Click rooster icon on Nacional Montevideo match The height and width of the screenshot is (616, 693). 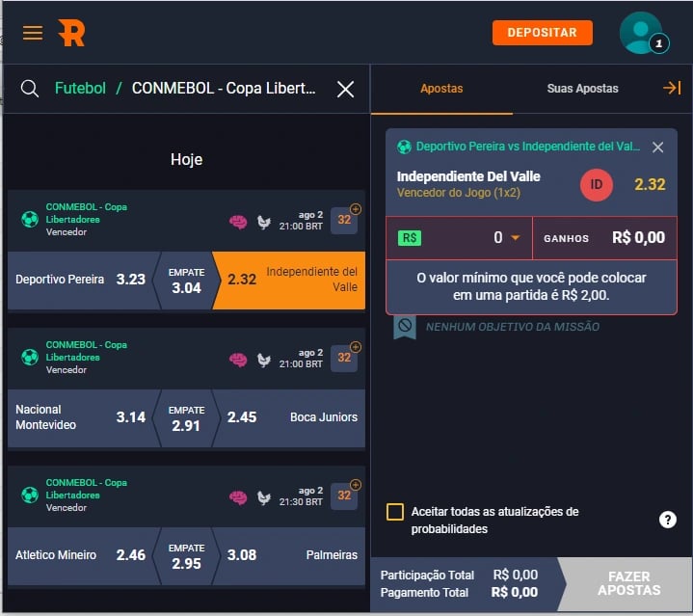tap(263, 360)
